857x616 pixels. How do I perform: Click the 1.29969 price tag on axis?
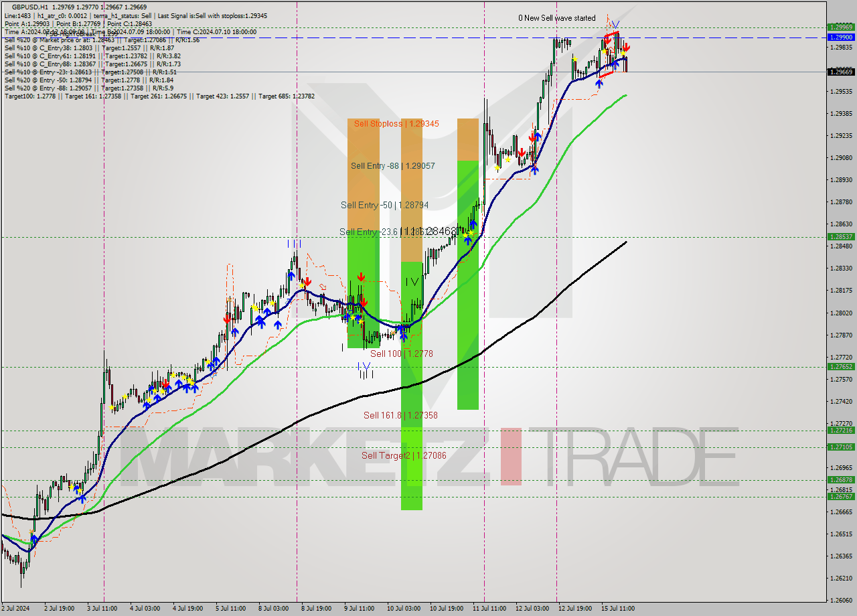(x=841, y=27)
